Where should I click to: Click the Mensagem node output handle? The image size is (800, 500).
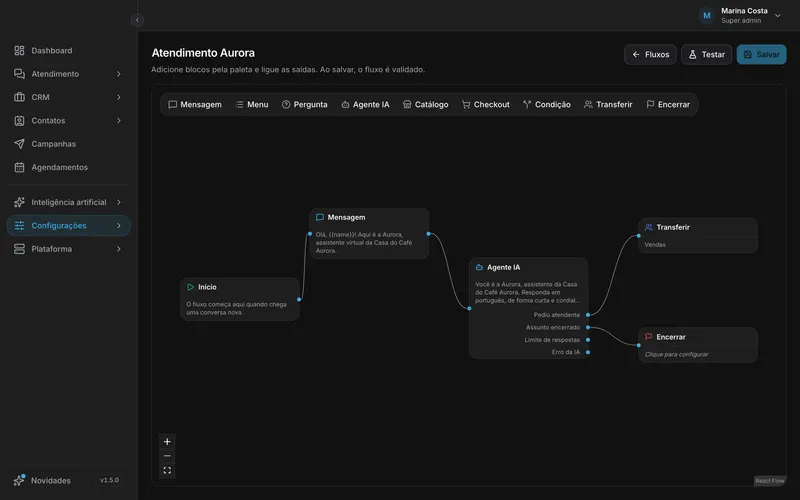[x=429, y=234]
